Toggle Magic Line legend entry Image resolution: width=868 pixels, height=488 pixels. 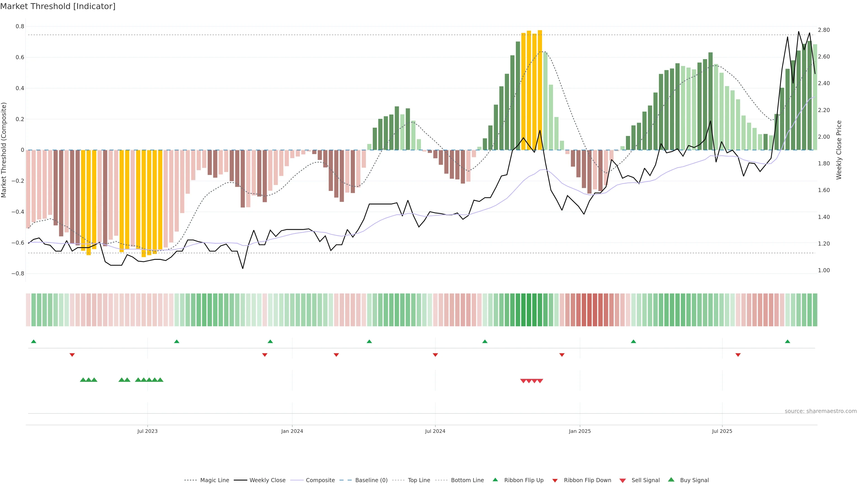[x=214, y=480]
